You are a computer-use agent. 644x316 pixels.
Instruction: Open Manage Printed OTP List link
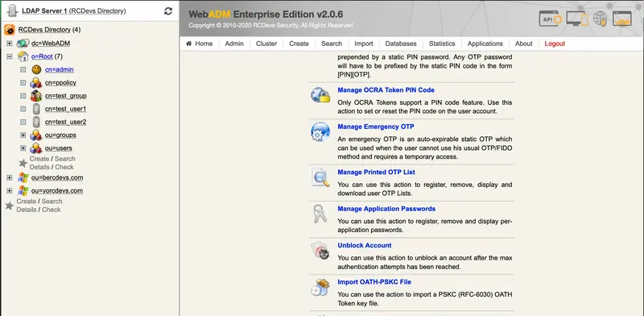click(x=376, y=172)
